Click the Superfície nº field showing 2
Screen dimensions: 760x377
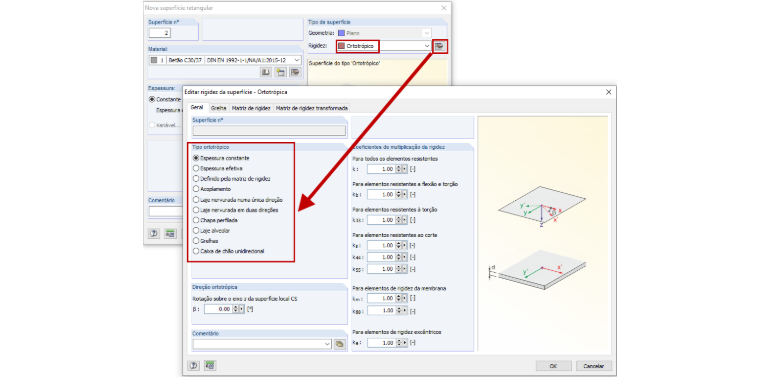[159, 33]
